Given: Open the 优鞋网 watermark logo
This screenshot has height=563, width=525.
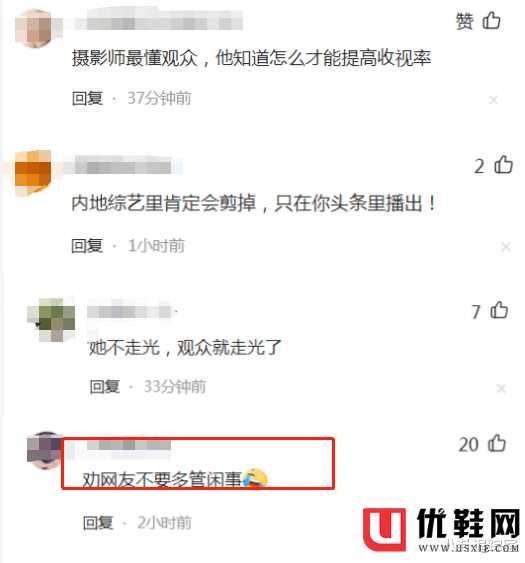Looking at the screenshot, I should point(441,530).
